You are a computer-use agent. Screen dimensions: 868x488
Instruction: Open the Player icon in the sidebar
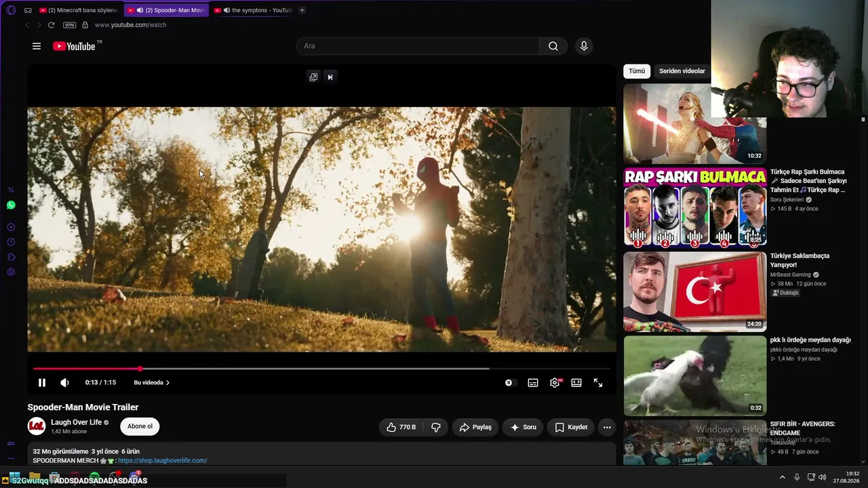pos(11,227)
